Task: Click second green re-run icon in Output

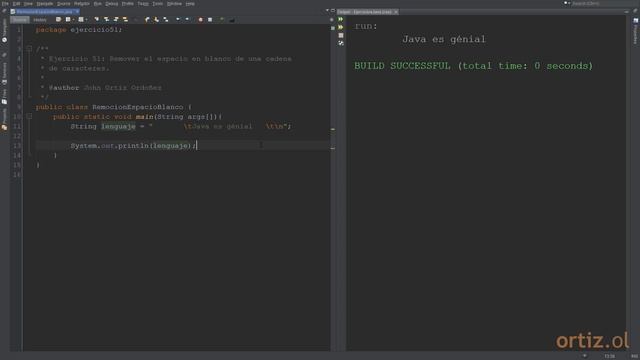Action: (340, 27)
